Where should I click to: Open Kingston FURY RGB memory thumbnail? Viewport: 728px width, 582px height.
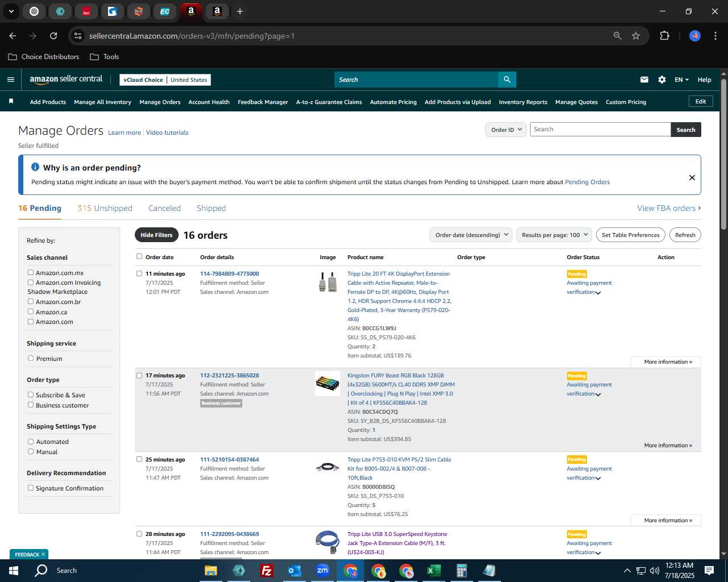click(328, 384)
